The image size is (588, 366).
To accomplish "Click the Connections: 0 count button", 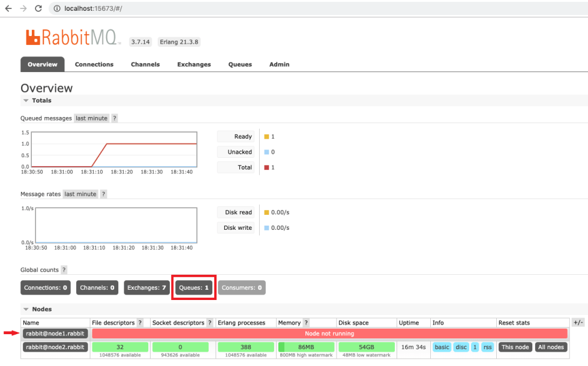I will pos(46,287).
